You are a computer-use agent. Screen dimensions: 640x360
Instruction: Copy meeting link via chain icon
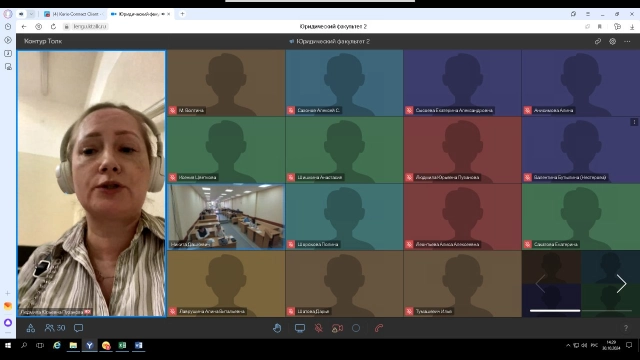tap(598, 41)
